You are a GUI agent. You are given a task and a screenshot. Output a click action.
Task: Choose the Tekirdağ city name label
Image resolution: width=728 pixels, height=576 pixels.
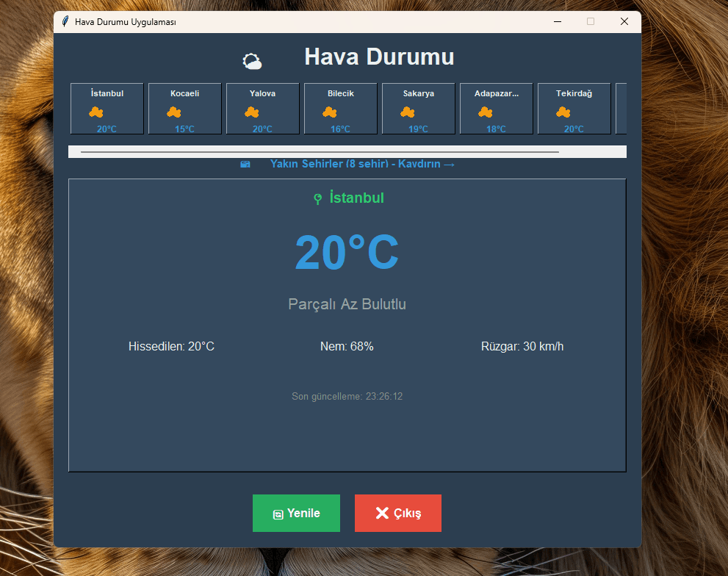pyautogui.click(x=574, y=93)
